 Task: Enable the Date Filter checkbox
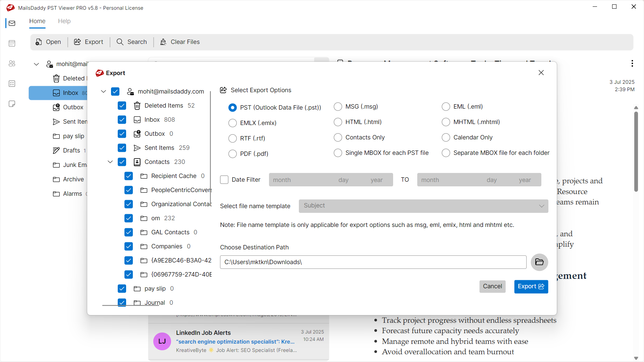(224, 180)
